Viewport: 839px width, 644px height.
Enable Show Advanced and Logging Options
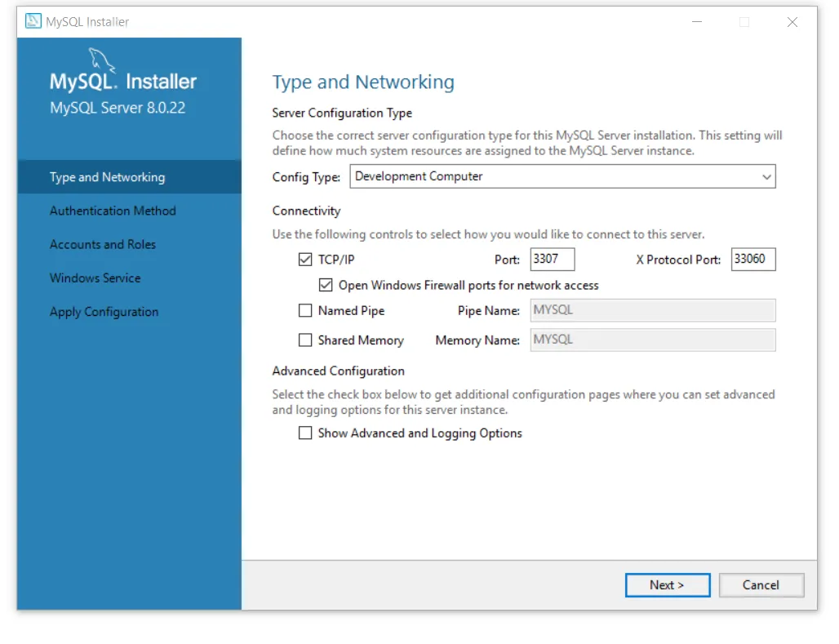pos(305,433)
